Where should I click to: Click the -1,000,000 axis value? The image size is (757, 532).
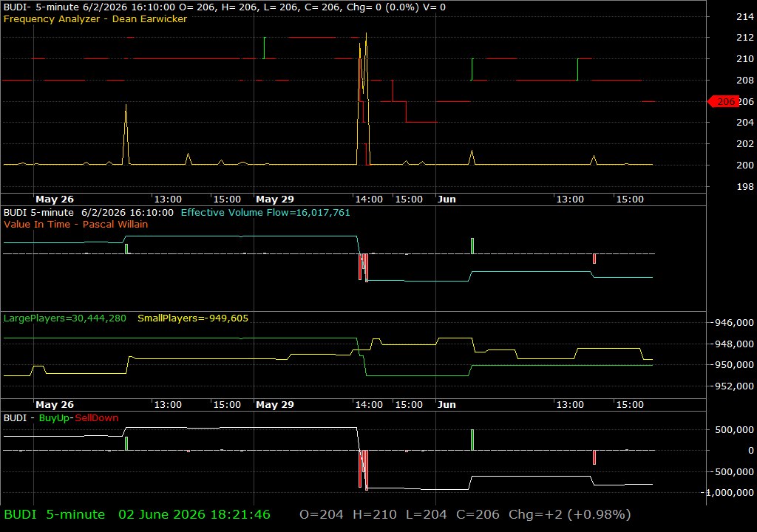[729, 492]
